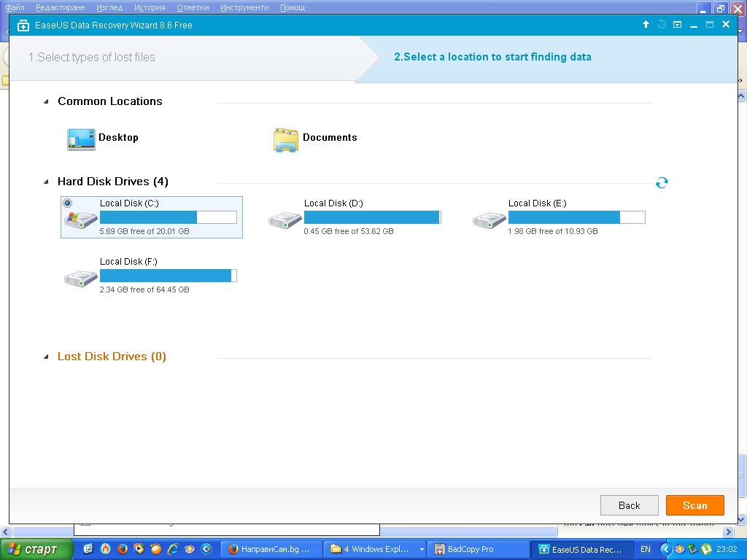
Task: Open the История menu
Action: click(x=150, y=7)
